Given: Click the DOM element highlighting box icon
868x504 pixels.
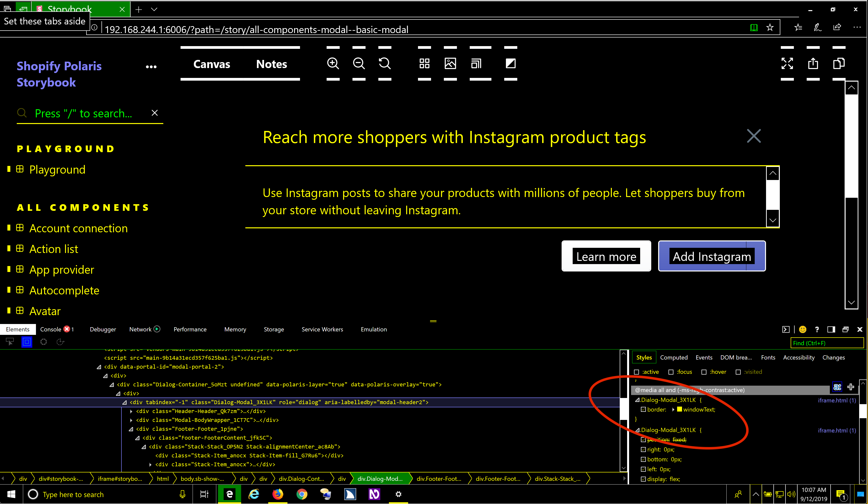Looking at the screenshot, I should pos(27,342).
